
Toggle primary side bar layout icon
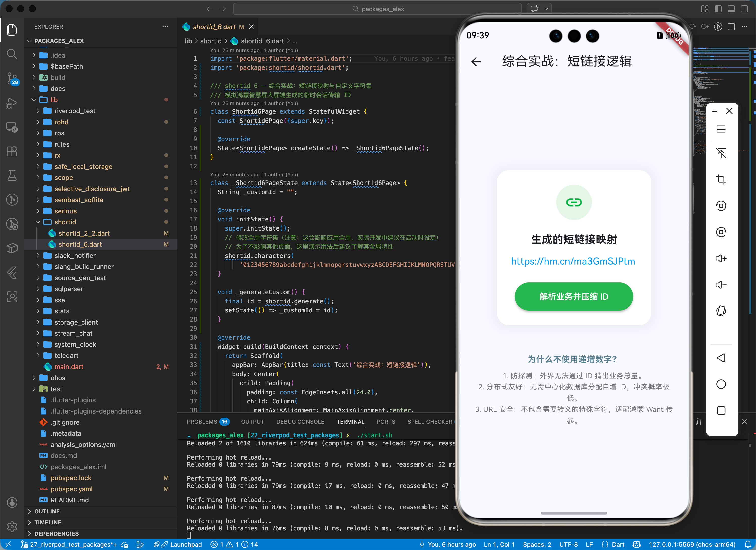point(718,9)
